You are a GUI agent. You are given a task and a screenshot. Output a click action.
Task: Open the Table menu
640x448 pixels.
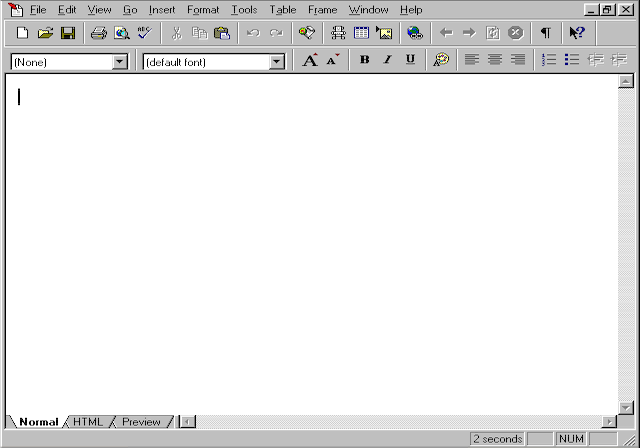point(282,9)
